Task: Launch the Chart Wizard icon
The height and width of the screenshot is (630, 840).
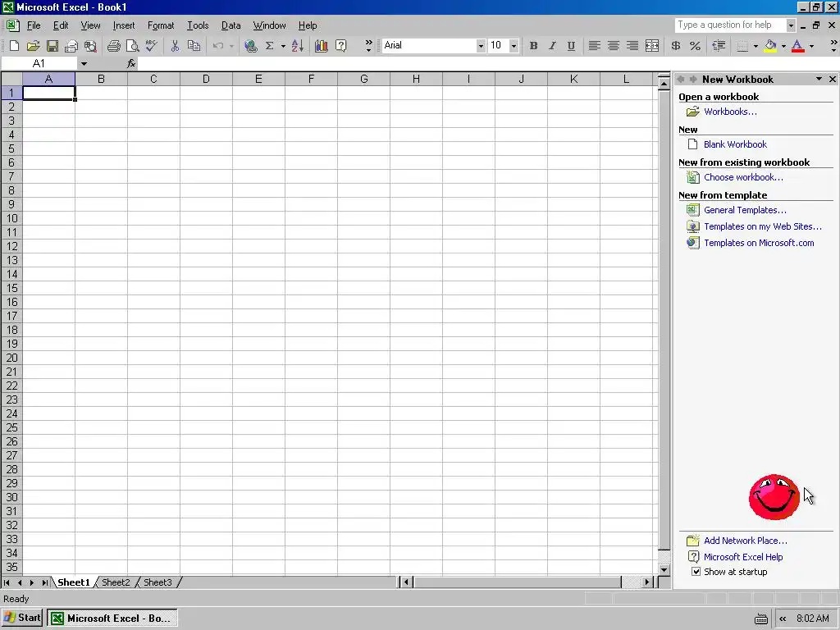Action: point(322,46)
